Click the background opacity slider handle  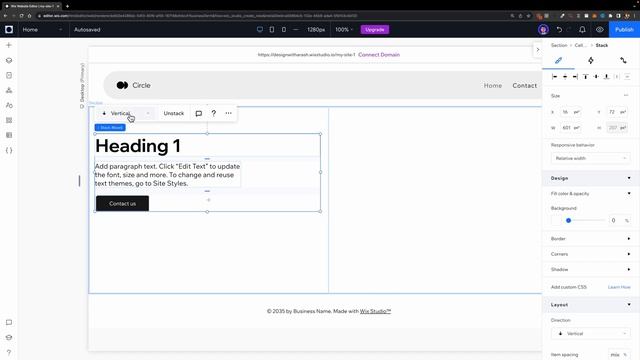click(568, 220)
